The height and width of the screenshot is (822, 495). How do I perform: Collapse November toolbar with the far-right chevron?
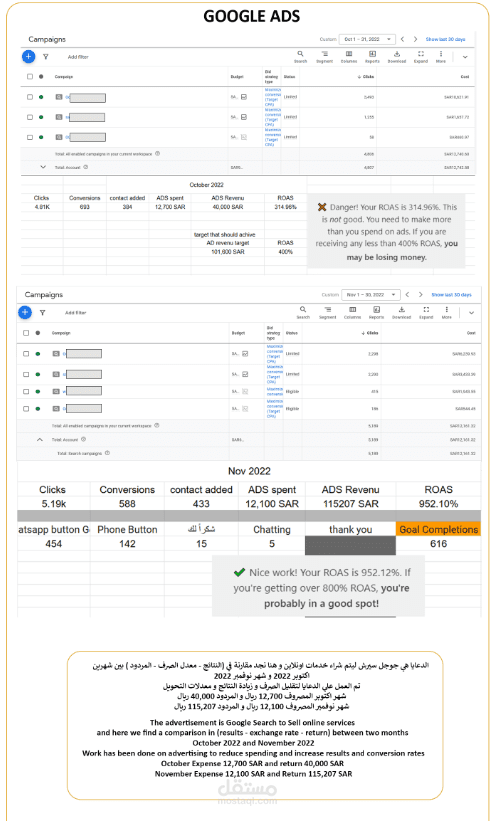(471, 312)
